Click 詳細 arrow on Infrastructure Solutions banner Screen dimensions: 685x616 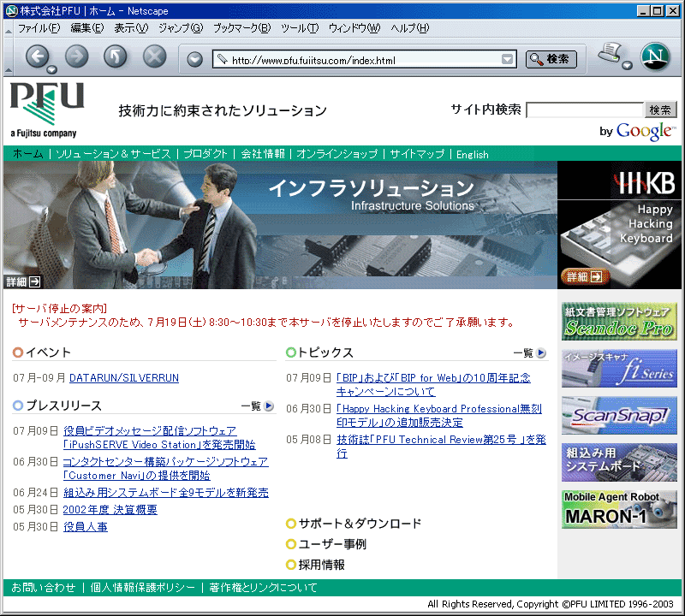click(x=23, y=282)
